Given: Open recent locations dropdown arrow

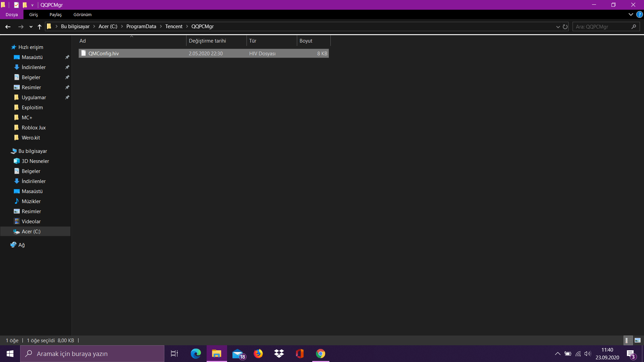Looking at the screenshot, I should tap(31, 27).
